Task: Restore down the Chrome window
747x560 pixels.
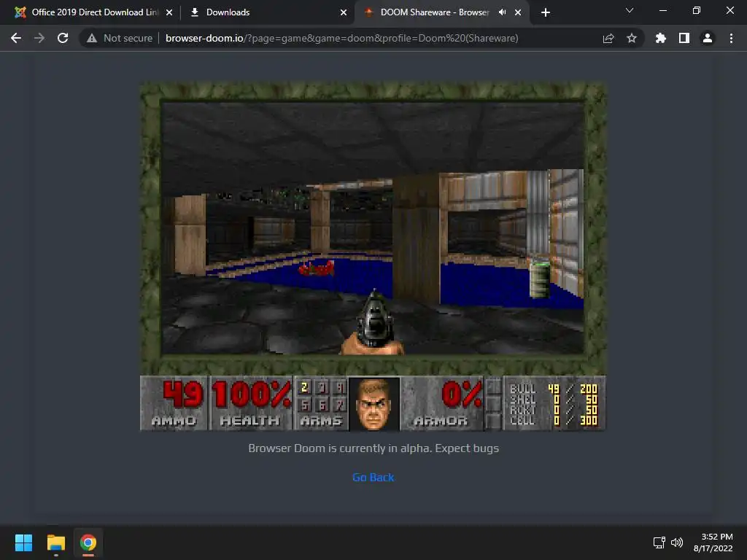Action: click(697, 10)
